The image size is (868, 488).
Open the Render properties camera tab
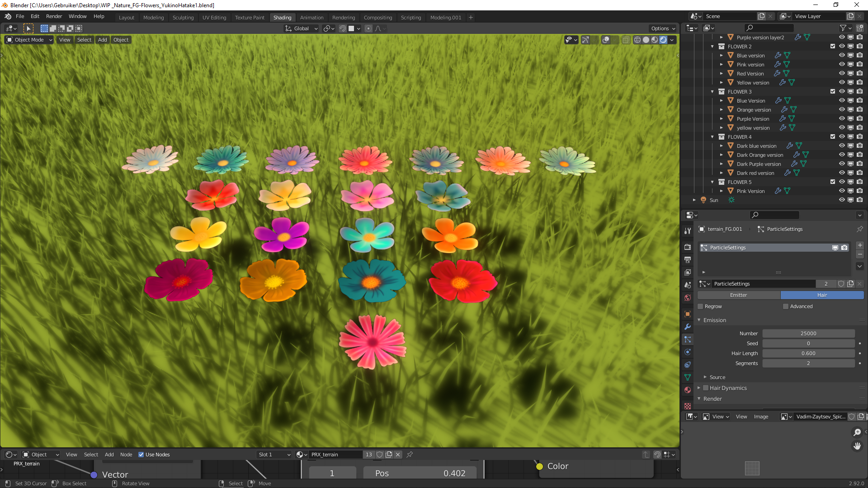(x=688, y=247)
